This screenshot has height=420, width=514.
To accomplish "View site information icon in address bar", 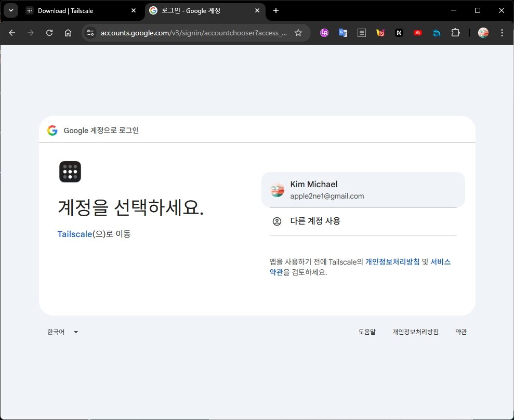I will 90,33.
